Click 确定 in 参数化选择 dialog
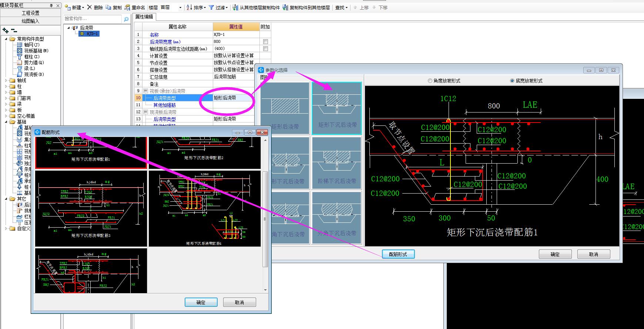 click(555, 254)
